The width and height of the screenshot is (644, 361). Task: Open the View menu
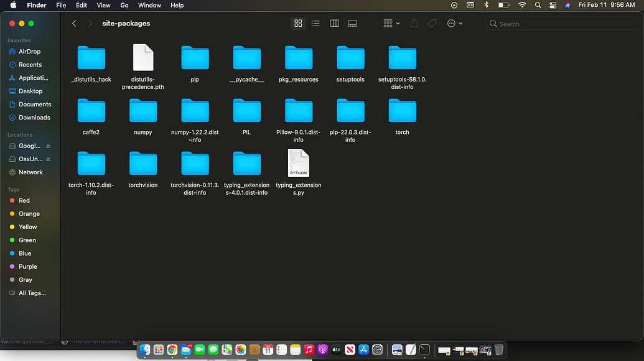[x=103, y=5]
